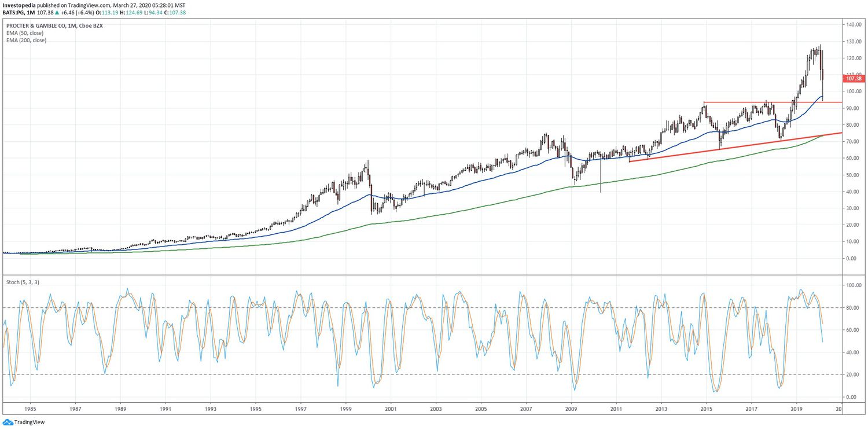Click the 100.00 label on the Stoch scale

point(854,285)
